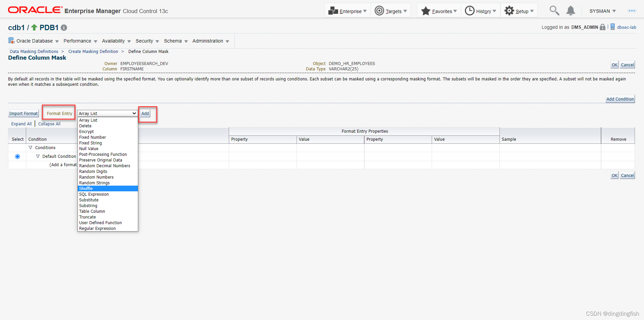Open the notifications bell
The height and width of the screenshot is (320, 644).
[x=571, y=11]
